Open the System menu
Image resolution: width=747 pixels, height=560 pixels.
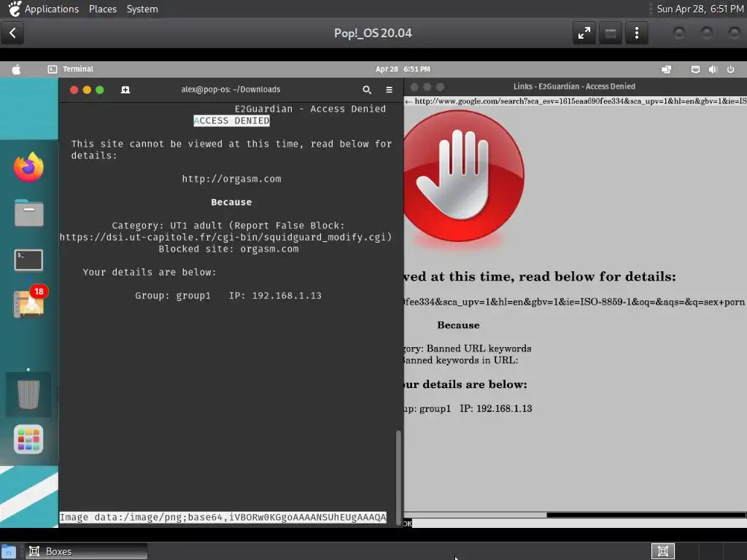pyautogui.click(x=142, y=9)
